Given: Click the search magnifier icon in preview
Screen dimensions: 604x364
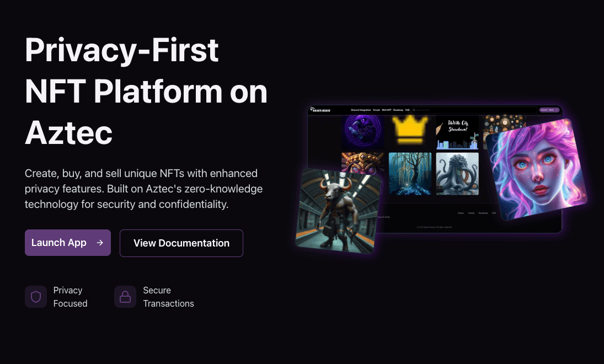Looking at the screenshot, I should [x=414, y=110].
